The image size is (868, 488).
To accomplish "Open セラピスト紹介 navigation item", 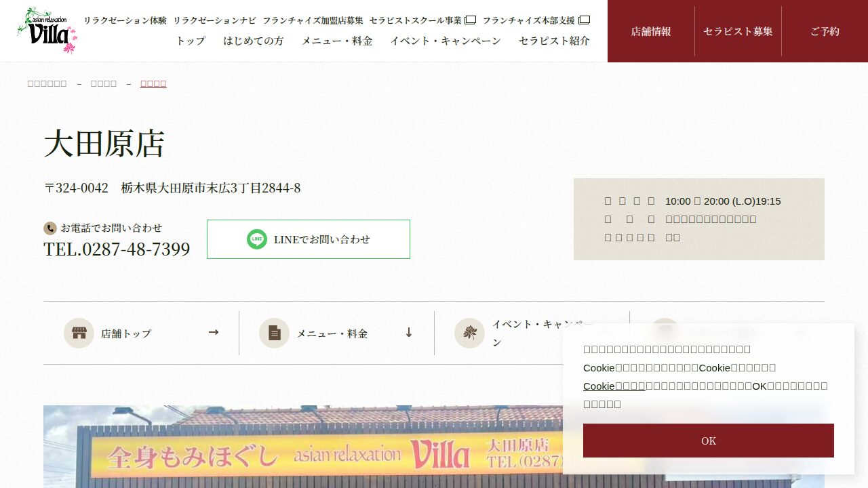I will pos(554,41).
